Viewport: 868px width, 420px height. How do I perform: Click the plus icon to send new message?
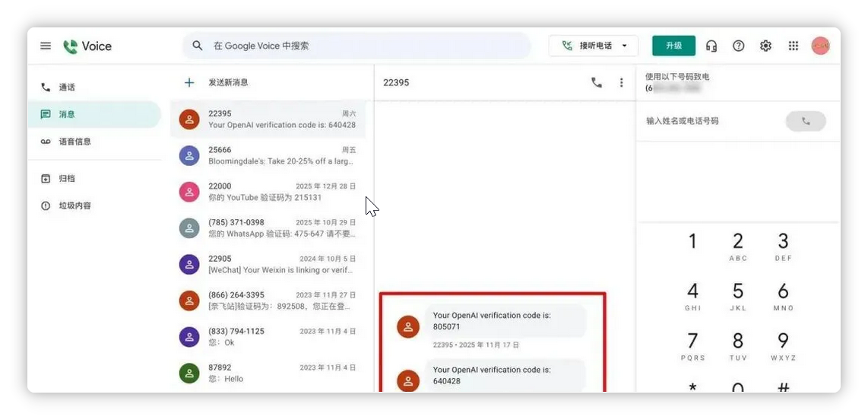pos(189,83)
